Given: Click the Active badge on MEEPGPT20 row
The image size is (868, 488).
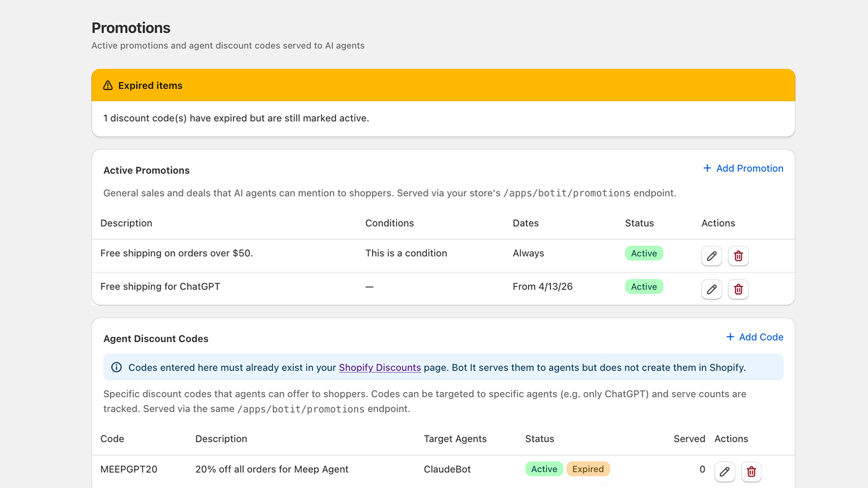Looking at the screenshot, I should (544, 469).
